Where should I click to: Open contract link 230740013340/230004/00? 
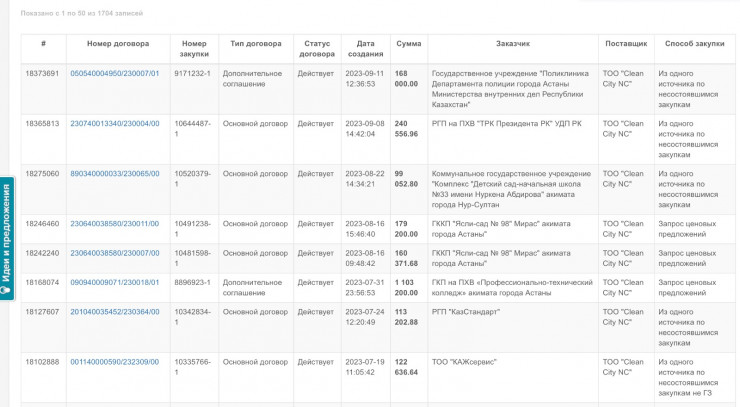point(114,123)
